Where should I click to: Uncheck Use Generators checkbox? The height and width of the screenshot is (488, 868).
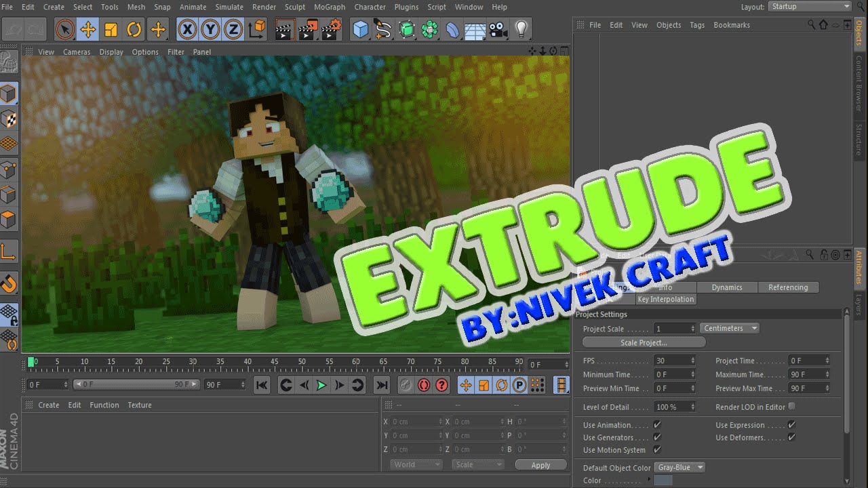(x=657, y=437)
